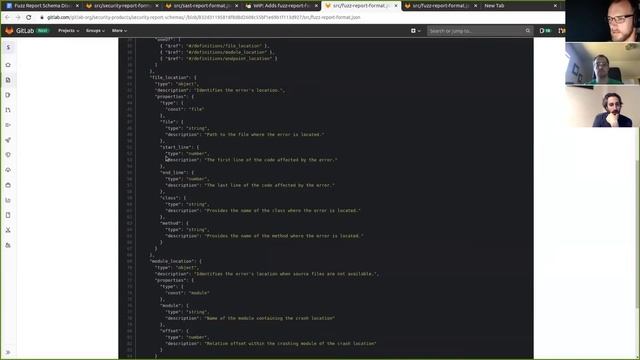Click the address bar URL
Screen dimensions: 640x360
tap(204, 18)
